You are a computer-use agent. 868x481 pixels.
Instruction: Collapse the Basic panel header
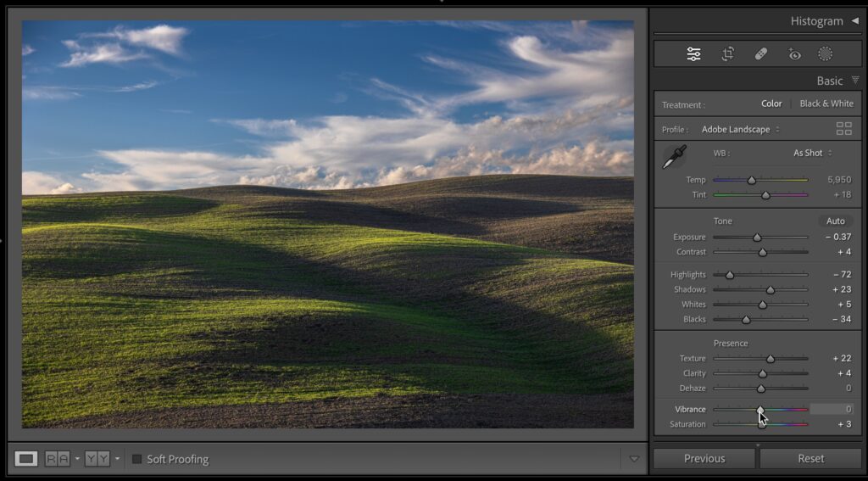(x=854, y=81)
